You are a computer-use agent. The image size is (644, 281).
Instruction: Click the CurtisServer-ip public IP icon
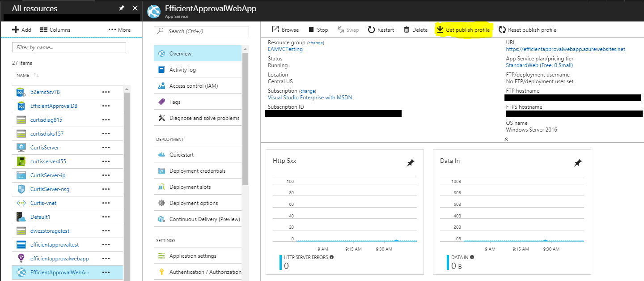click(21, 175)
